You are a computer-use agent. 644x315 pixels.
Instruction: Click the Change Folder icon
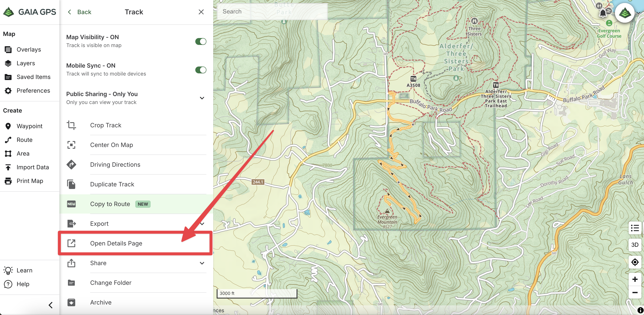71,283
